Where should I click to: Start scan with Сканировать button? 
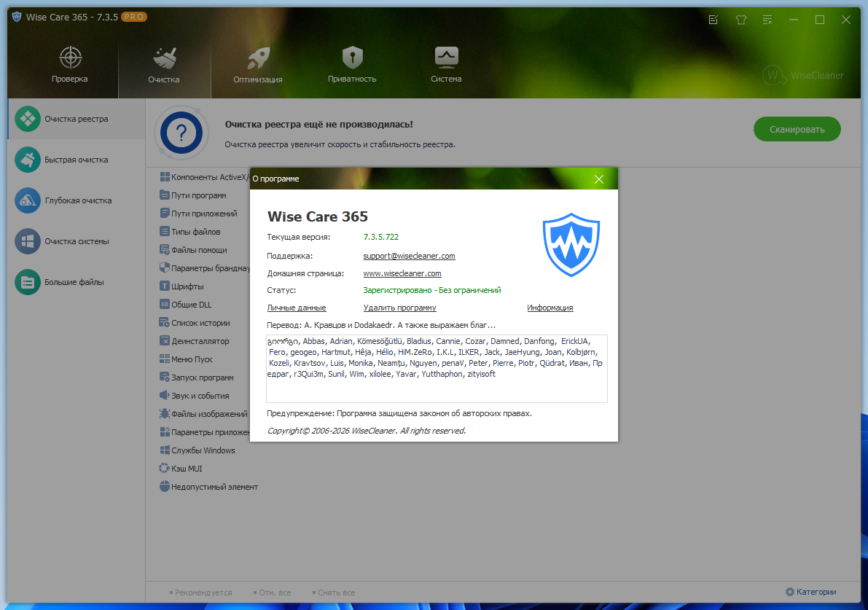pos(797,130)
